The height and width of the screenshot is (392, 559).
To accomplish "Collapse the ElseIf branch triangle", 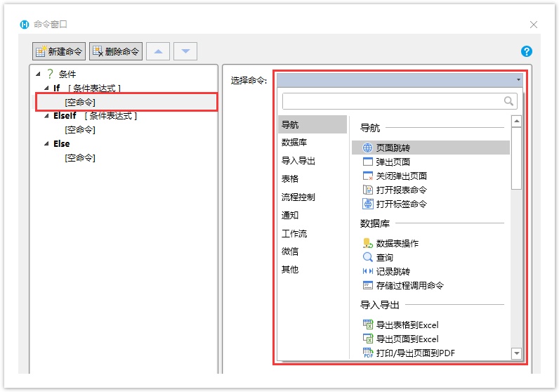I will (x=46, y=116).
